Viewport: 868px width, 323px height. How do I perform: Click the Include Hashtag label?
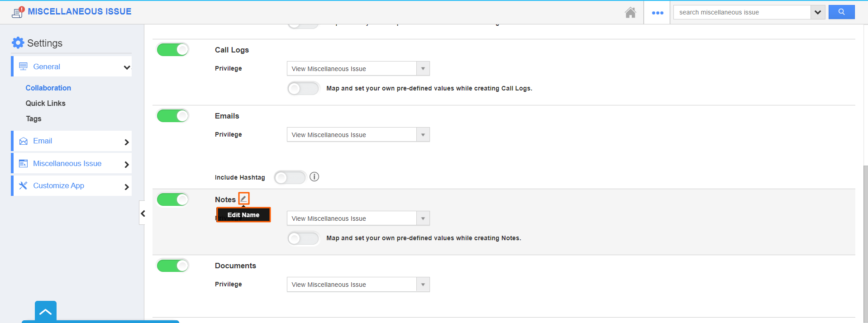pos(240,177)
